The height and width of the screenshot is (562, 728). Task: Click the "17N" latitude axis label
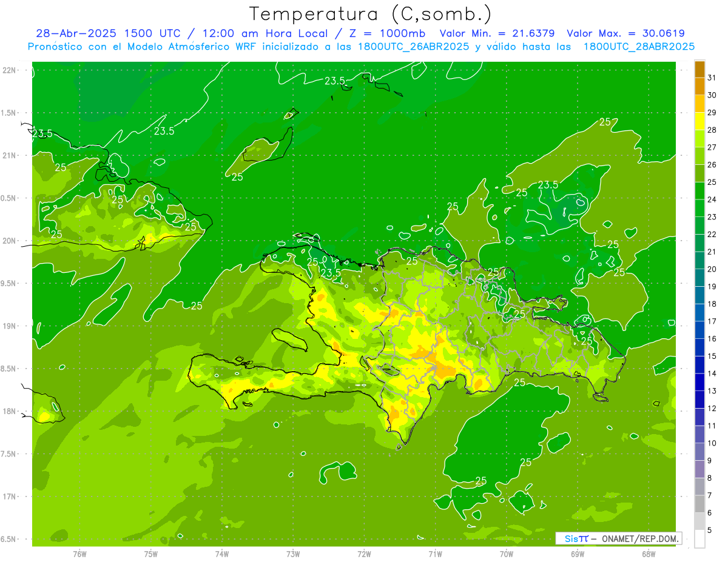[10, 497]
